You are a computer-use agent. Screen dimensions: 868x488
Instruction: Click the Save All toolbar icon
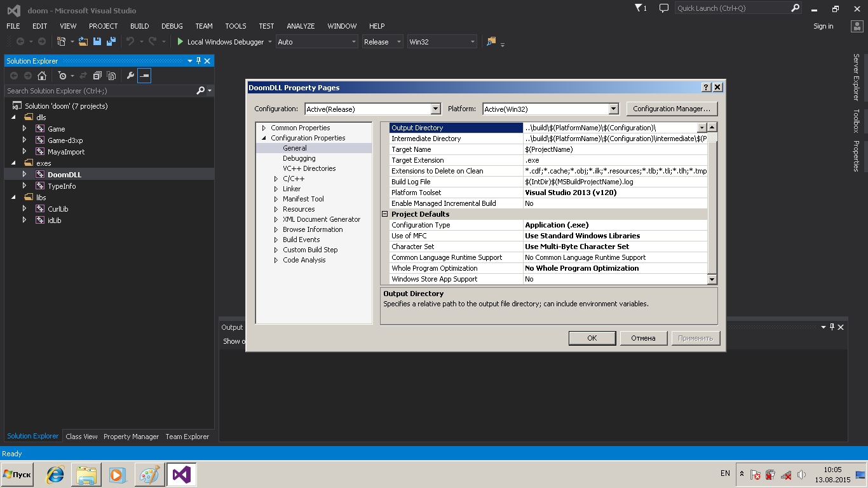(111, 41)
